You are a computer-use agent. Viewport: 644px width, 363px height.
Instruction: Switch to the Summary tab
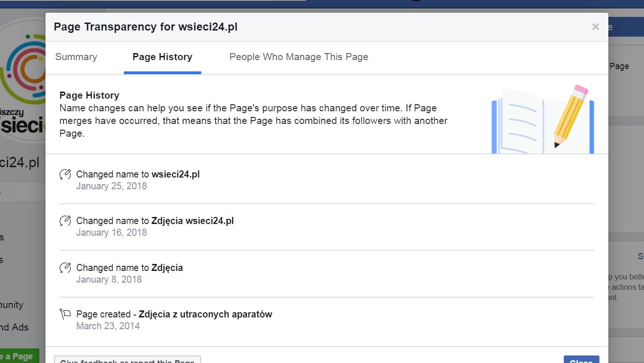tap(76, 57)
